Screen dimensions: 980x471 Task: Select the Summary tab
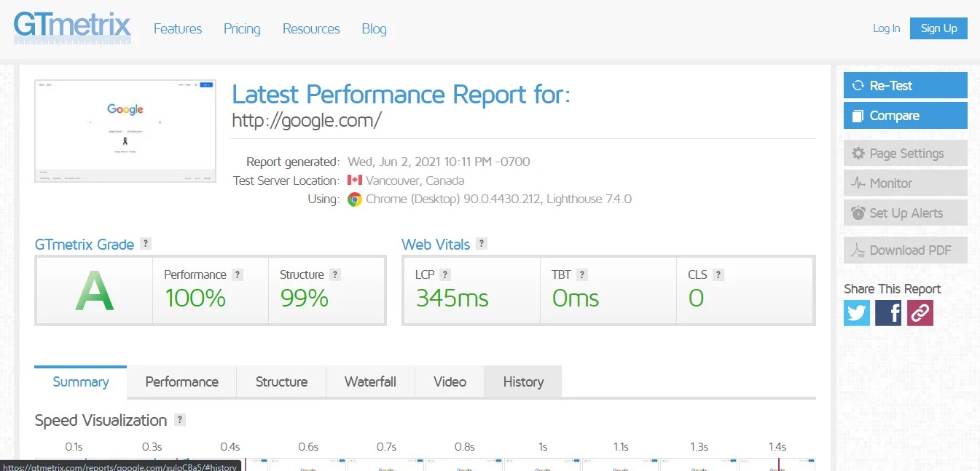[x=81, y=382]
